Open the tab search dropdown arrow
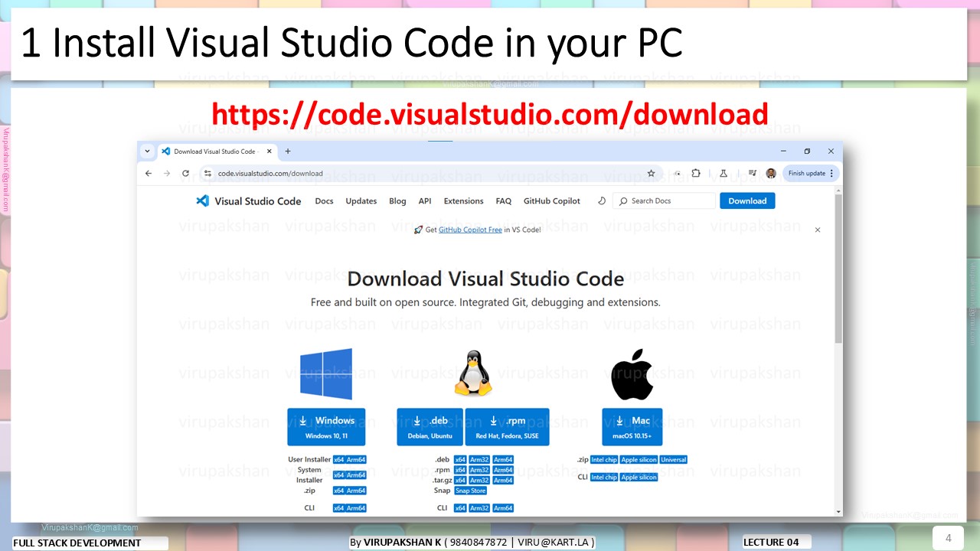 pyautogui.click(x=148, y=152)
